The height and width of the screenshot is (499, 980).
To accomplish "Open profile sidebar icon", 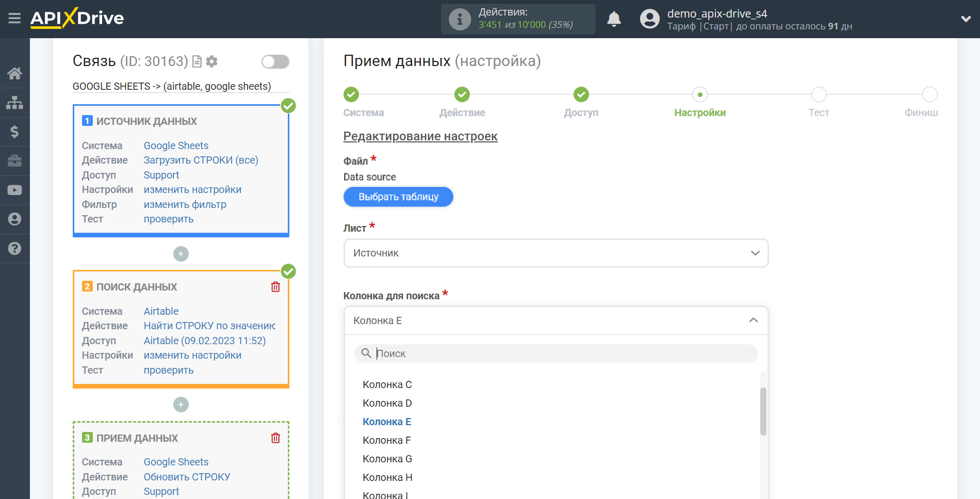I will click(14, 219).
